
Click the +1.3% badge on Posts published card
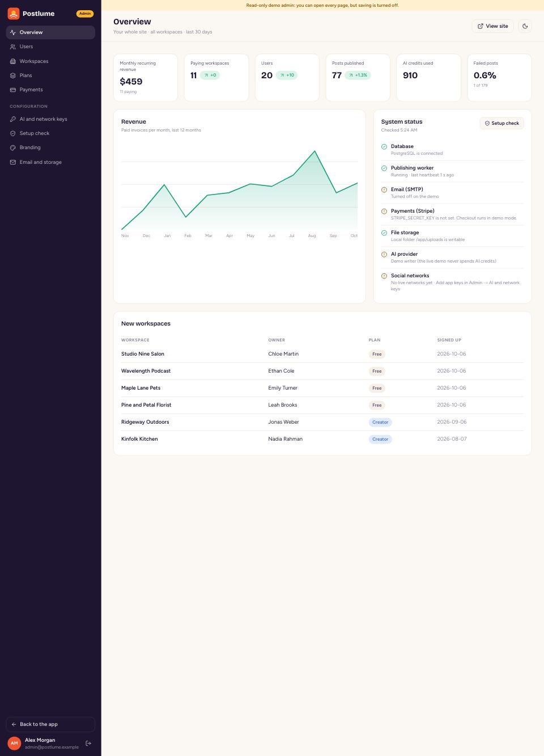tap(358, 75)
